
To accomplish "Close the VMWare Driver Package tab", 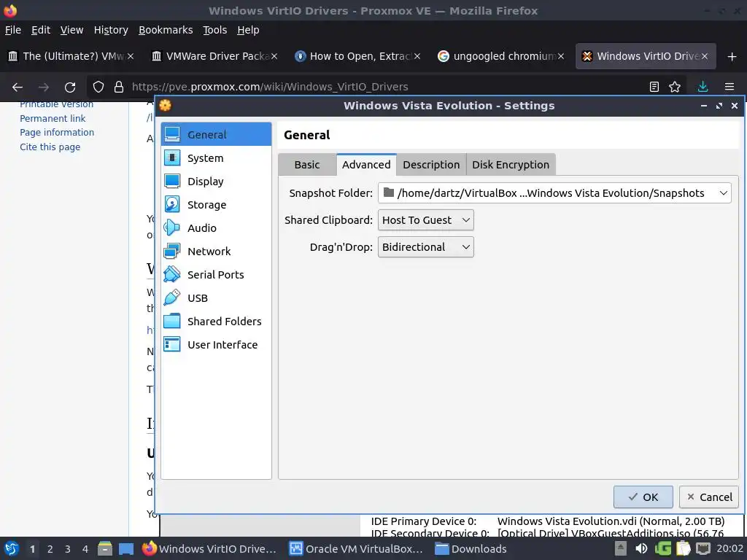I will point(274,56).
